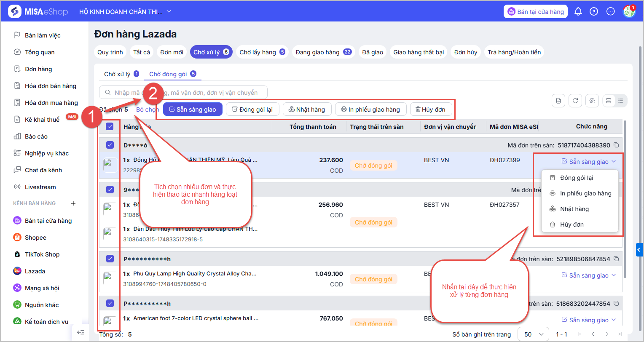Click the bulk Đóng gói lại toolbar button
Image resolution: width=644 pixels, height=342 pixels.
tap(252, 110)
